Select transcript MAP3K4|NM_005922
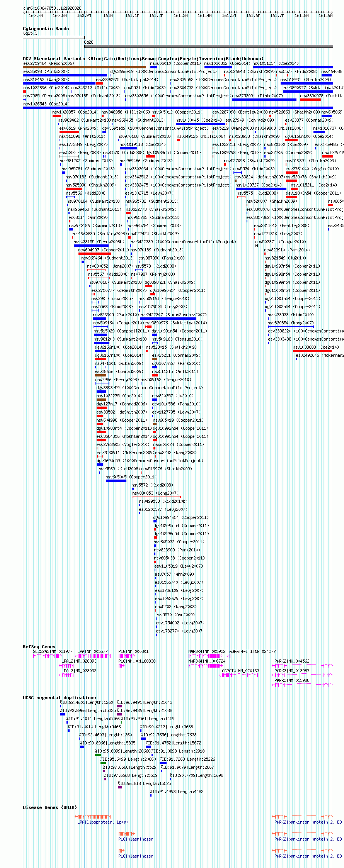This screenshot has width=344, height=868. tap(207, 651)
